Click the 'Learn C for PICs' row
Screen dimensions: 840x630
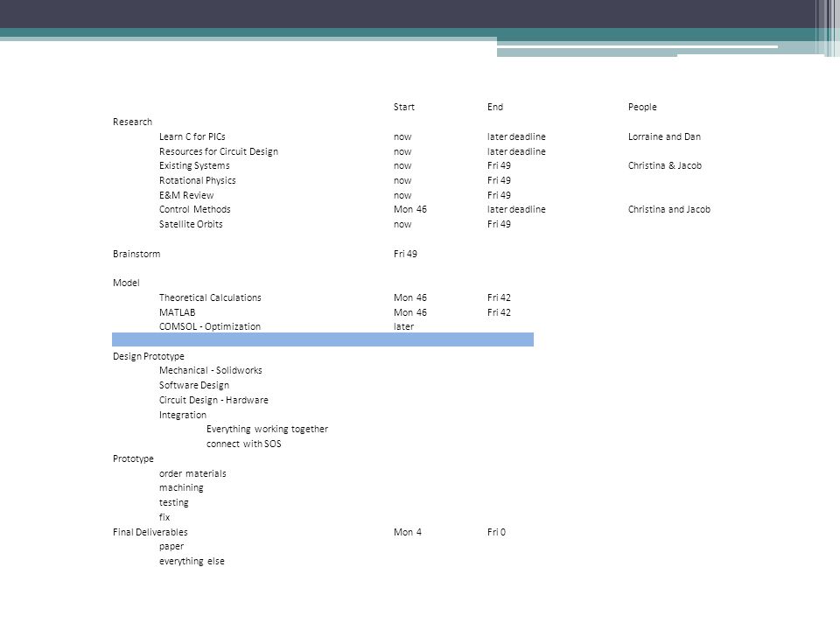(x=192, y=136)
